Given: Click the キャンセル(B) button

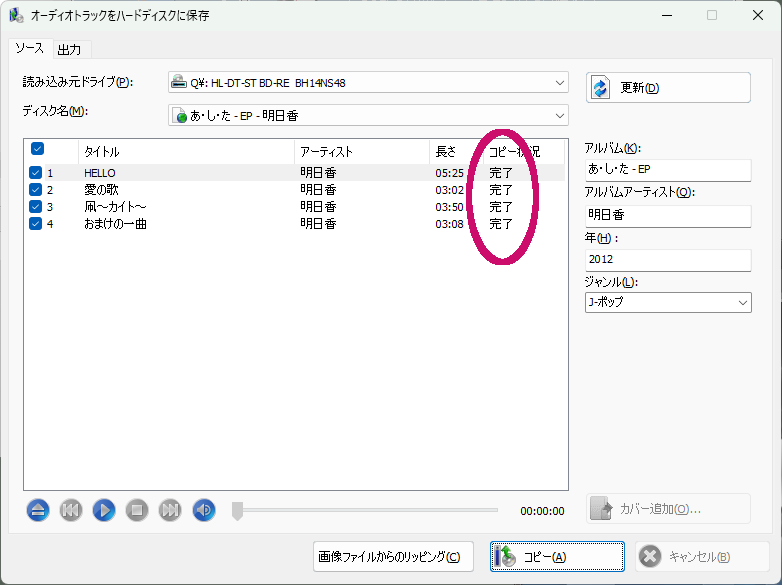Looking at the screenshot, I should (x=702, y=557).
